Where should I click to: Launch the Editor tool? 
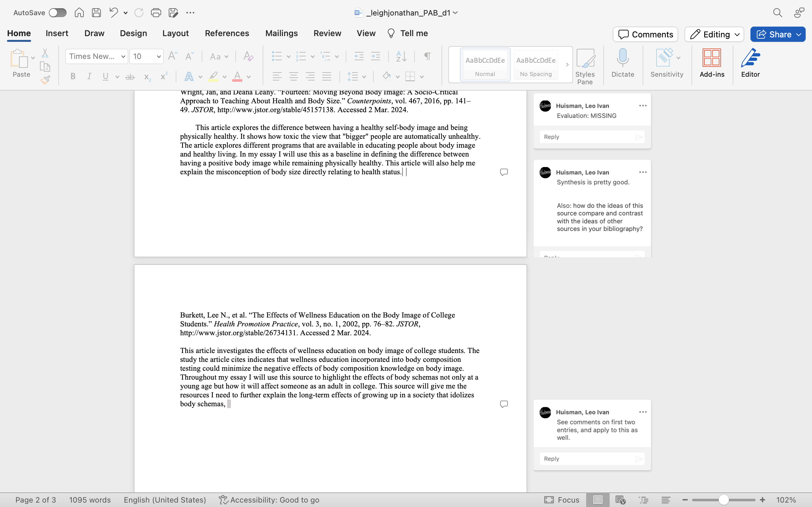click(750, 63)
